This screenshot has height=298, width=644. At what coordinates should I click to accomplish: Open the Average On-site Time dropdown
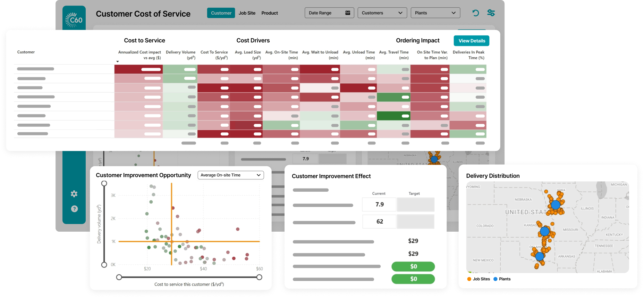pyautogui.click(x=231, y=175)
